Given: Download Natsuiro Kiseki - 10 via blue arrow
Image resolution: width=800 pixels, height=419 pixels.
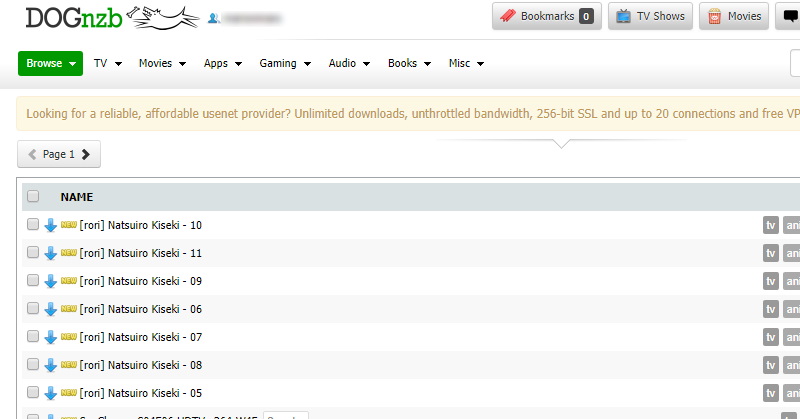Looking at the screenshot, I should pos(51,226).
